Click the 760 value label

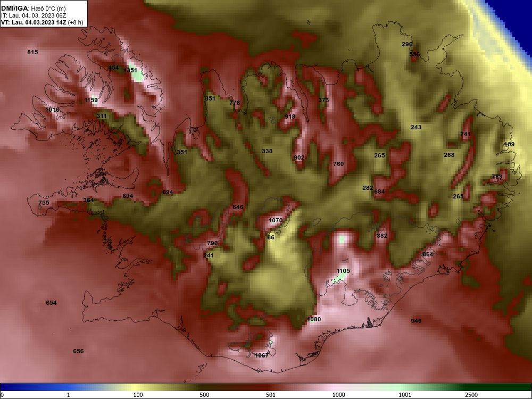pyautogui.click(x=338, y=164)
